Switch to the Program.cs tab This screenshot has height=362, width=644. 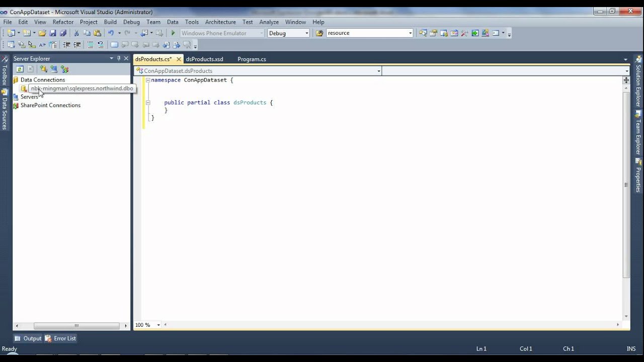pyautogui.click(x=252, y=59)
